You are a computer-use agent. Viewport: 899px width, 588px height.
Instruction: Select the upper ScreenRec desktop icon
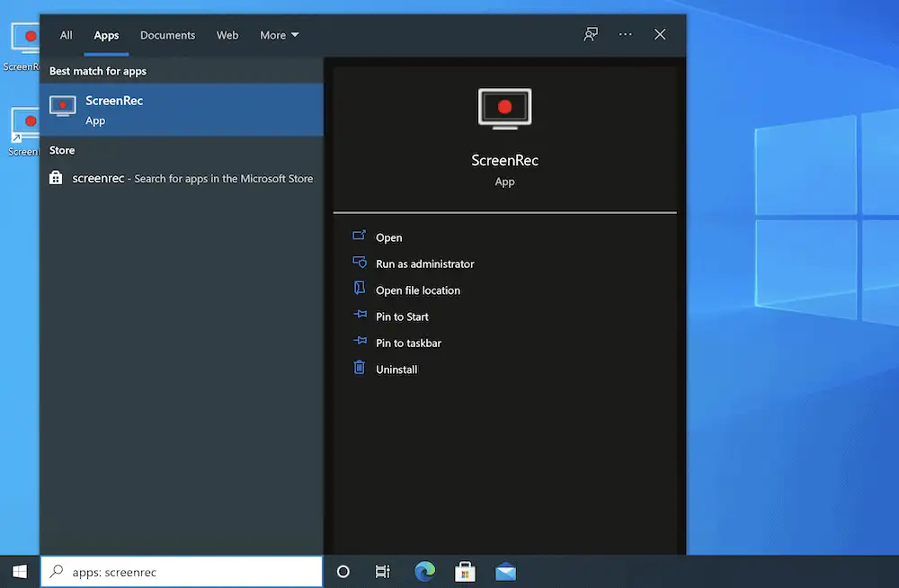point(23,47)
